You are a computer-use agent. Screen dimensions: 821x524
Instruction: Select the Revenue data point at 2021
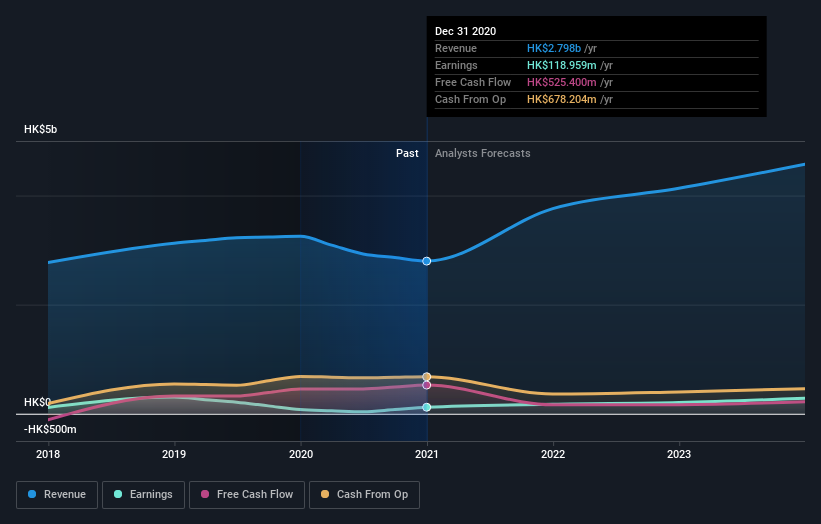pos(427,261)
